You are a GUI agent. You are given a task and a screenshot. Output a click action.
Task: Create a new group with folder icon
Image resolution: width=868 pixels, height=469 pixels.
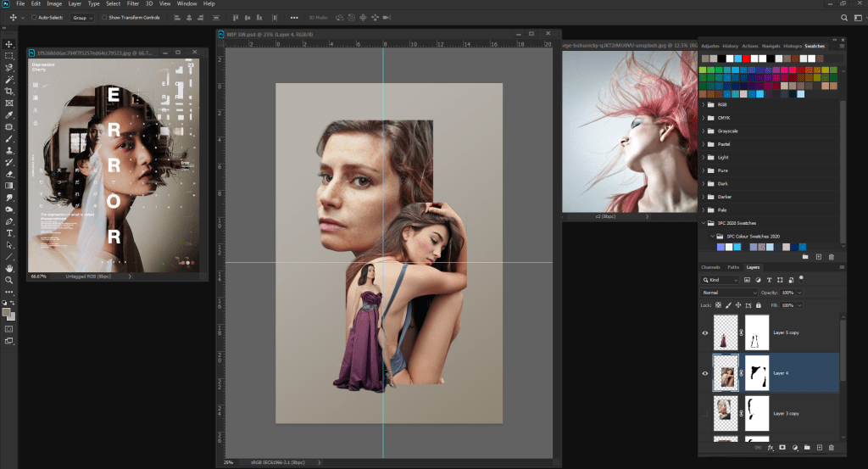[807, 447]
